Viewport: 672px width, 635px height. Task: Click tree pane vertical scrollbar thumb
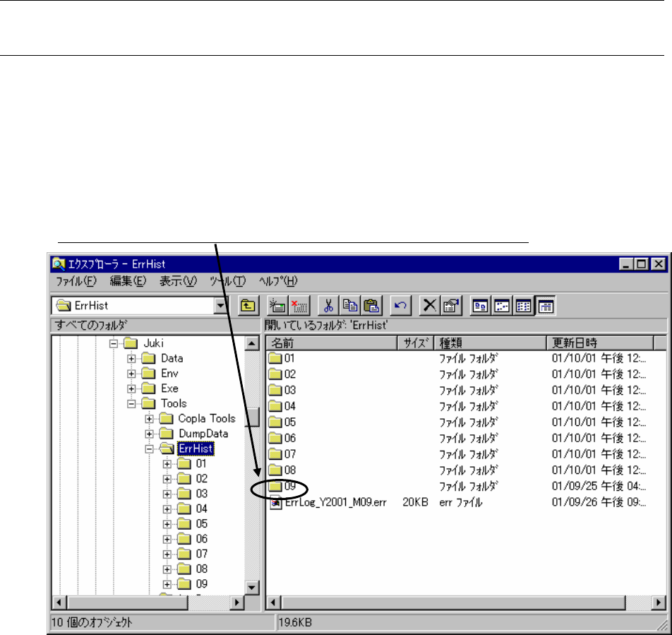click(x=252, y=417)
